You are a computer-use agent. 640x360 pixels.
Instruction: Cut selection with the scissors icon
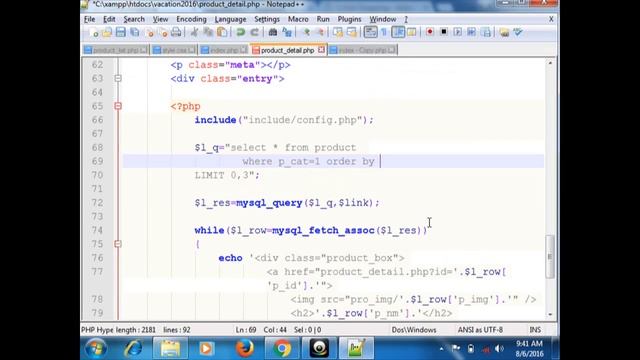[194, 32]
